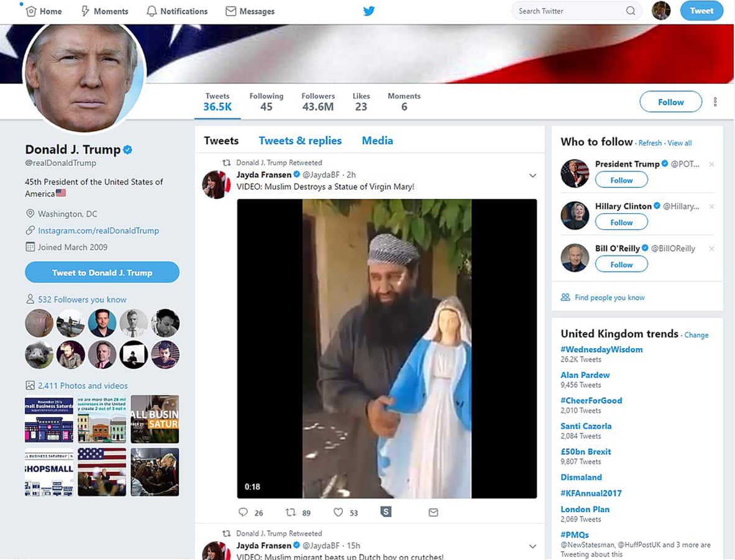Share the tweet via Direct Message envelope icon
735x560 pixels.
pos(433,512)
